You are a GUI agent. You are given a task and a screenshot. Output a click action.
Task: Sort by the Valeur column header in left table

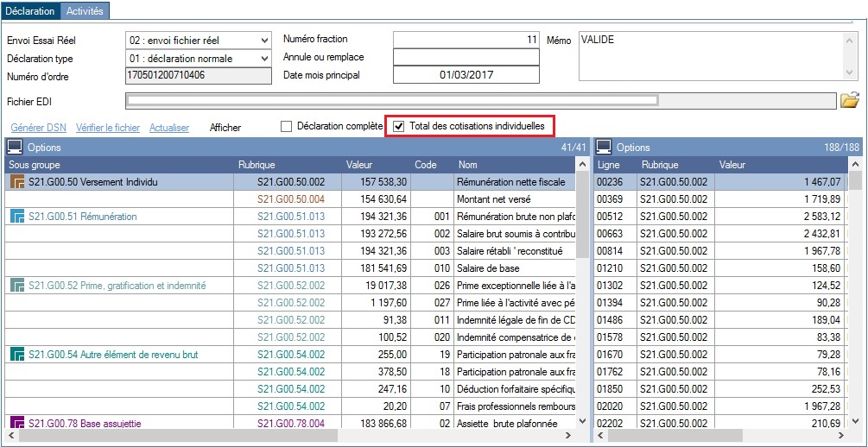coord(359,165)
